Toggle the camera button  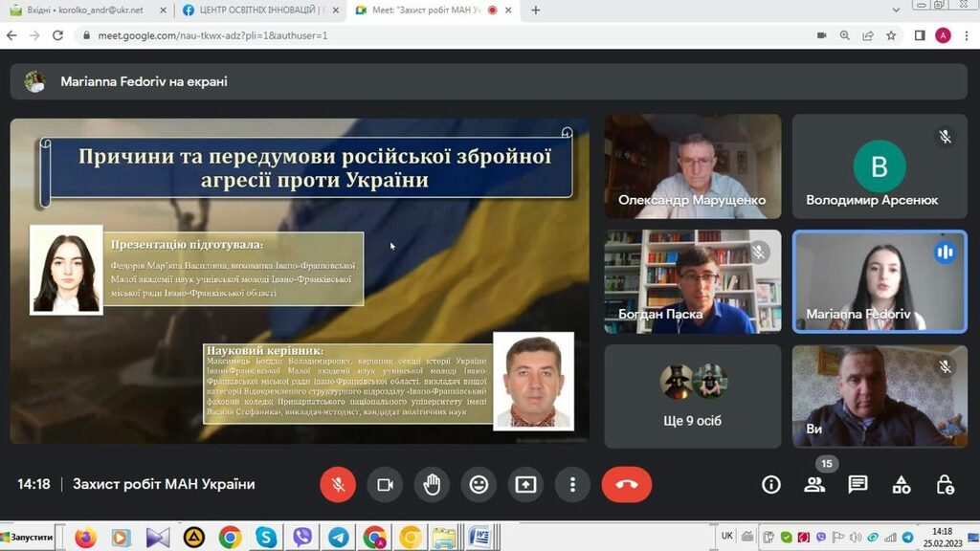coord(385,485)
